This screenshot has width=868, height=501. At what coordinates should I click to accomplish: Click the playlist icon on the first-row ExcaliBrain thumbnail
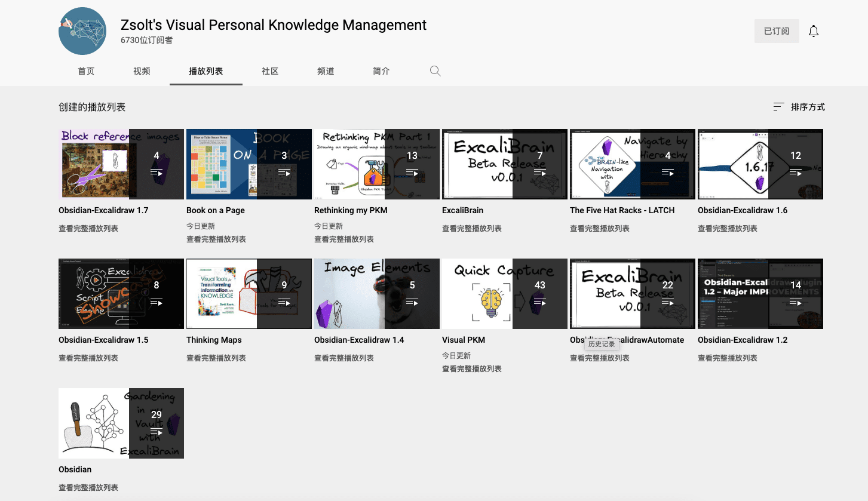(x=540, y=173)
